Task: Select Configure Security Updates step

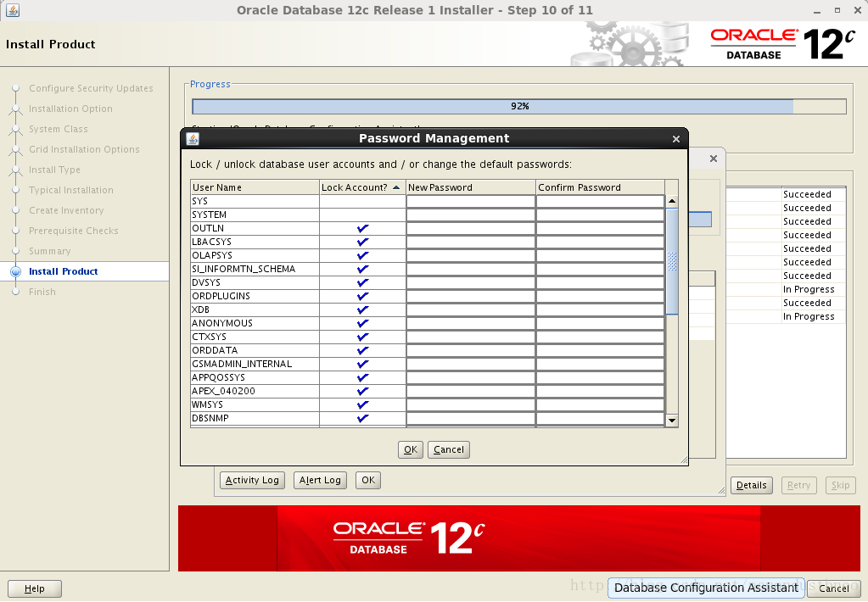Action: [91, 88]
